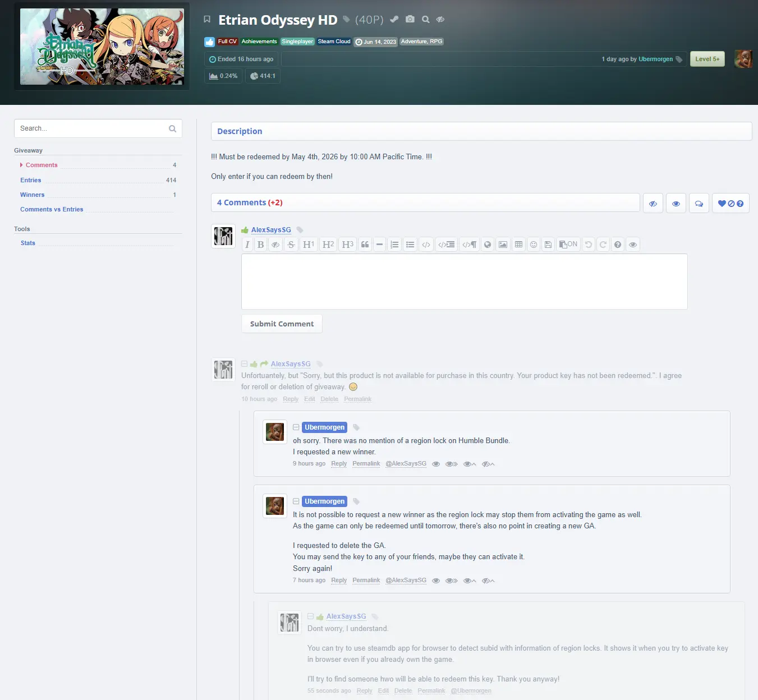The height and width of the screenshot is (700, 758).
Task: Insert a code block in the editor
Action: pyautogui.click(x=447, y=245)
